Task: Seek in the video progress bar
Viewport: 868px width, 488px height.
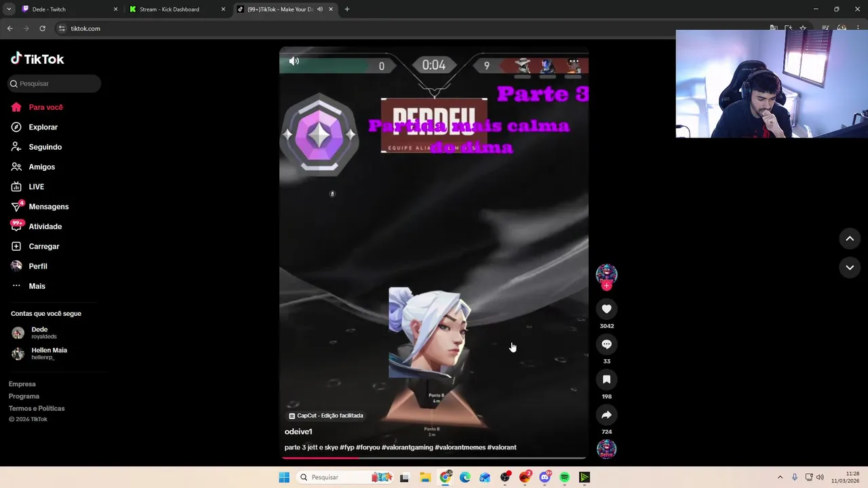Action: tap(434, 458)
